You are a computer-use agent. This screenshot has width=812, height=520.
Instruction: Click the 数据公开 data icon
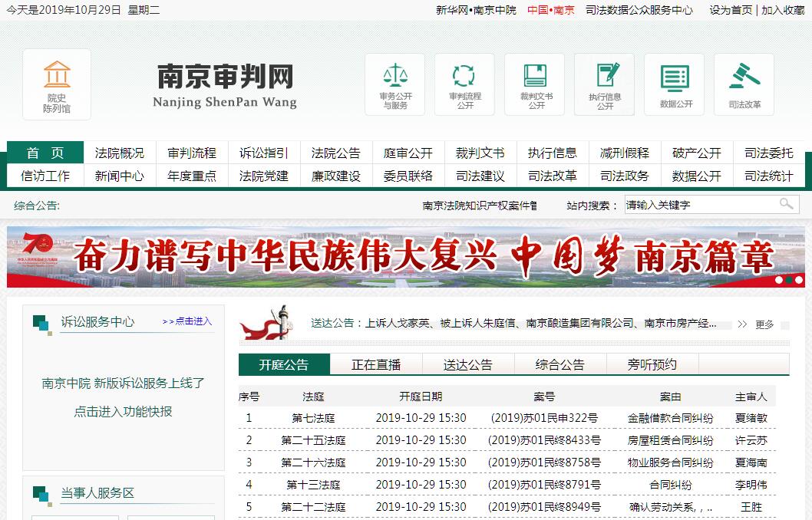[675, 84]
